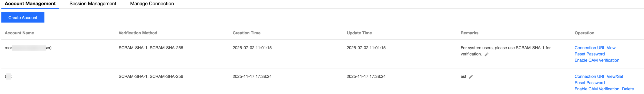Enable CAM Verification for second account
Image resolution: width=644 pixels, height=94 pixels.
click(597, 89)
